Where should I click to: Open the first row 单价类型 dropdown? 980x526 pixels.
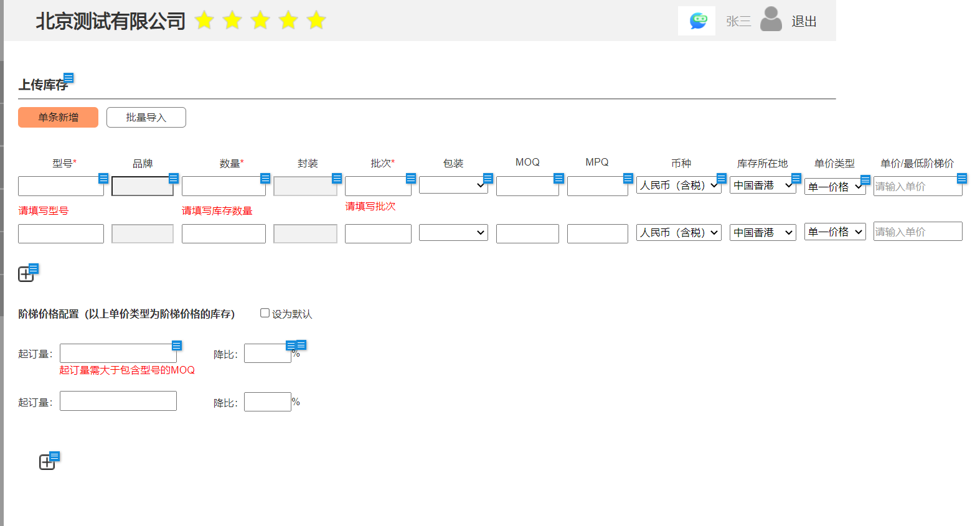(x=833, y=187)
